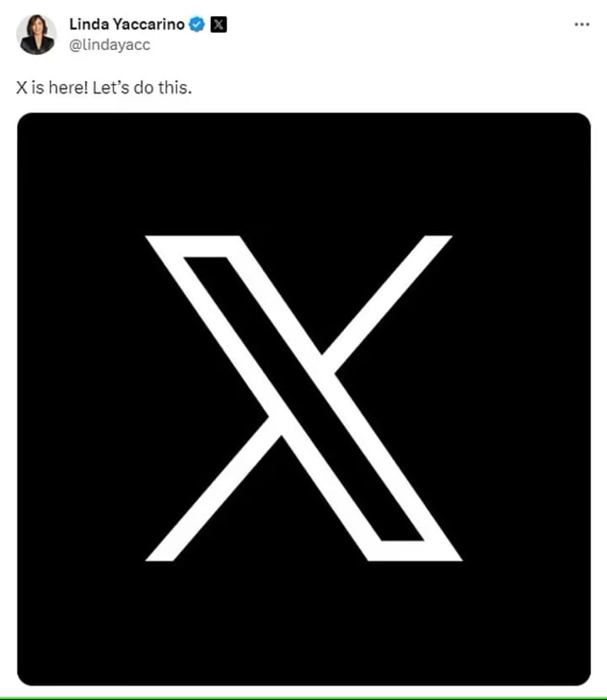Select the words 'Let's do this.'
This screenshot has height=700, width=607.
click(142, 88)
